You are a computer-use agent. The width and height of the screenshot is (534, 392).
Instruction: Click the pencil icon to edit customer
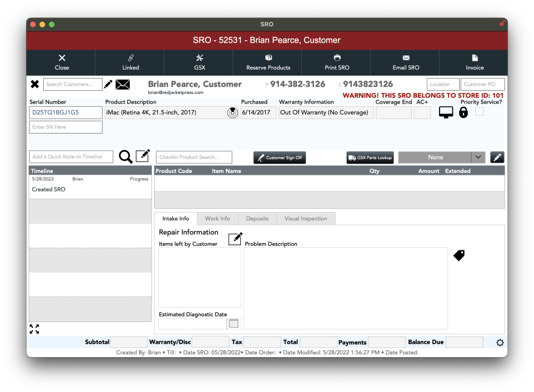(108, 84)
